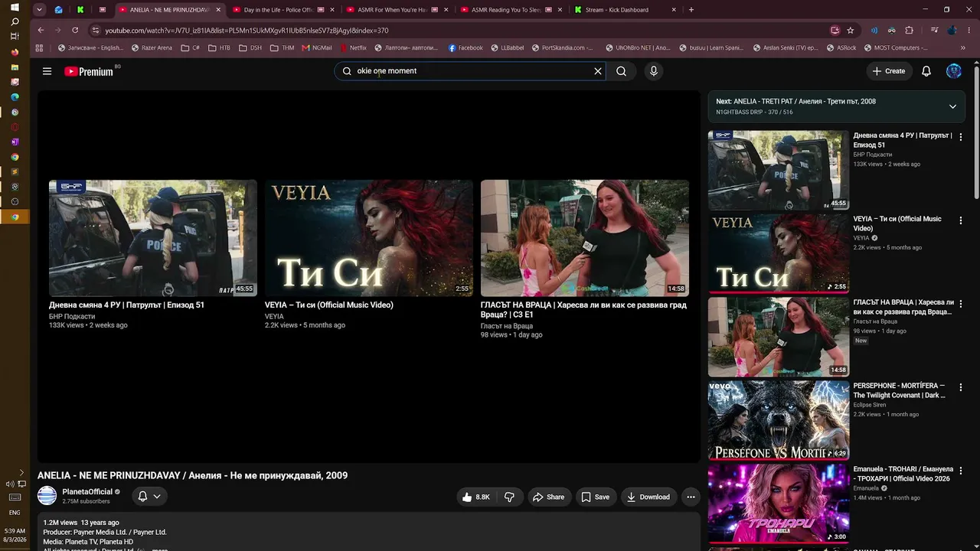The width and height of the screenshot is (980, 551).
Task: Switch to ASMR Reading You To Sleep tab
Action: click(x=510, y=10)
